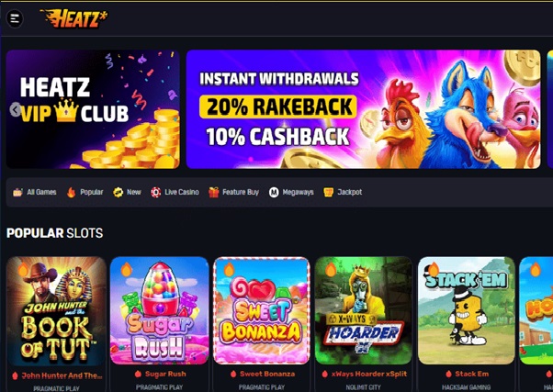Launch the Sugar Rush game thumbnail

point(160,310)
